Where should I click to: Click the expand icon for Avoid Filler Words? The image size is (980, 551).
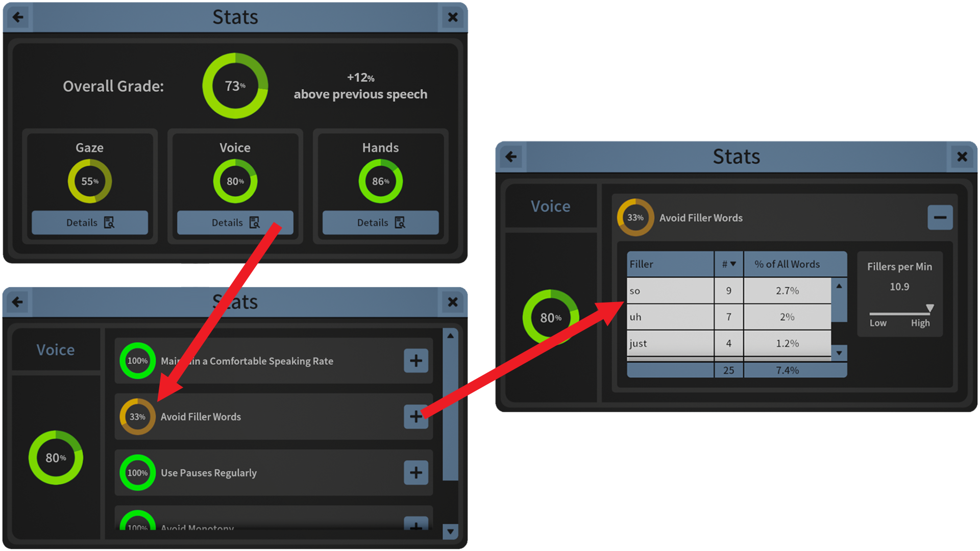(416, 415)
